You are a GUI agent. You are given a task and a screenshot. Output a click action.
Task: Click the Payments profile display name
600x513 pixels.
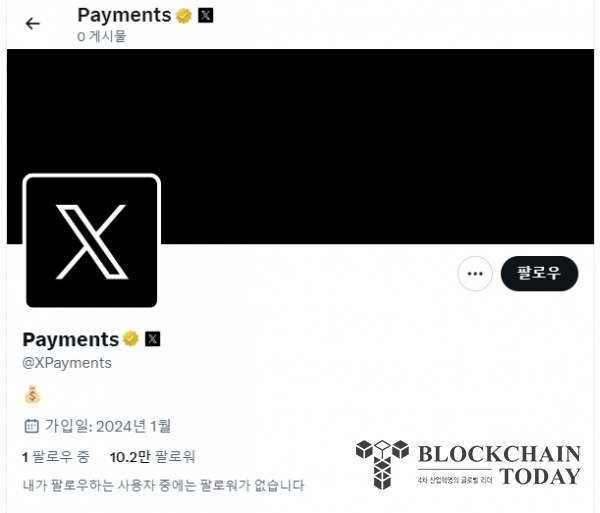coord(71,339)
